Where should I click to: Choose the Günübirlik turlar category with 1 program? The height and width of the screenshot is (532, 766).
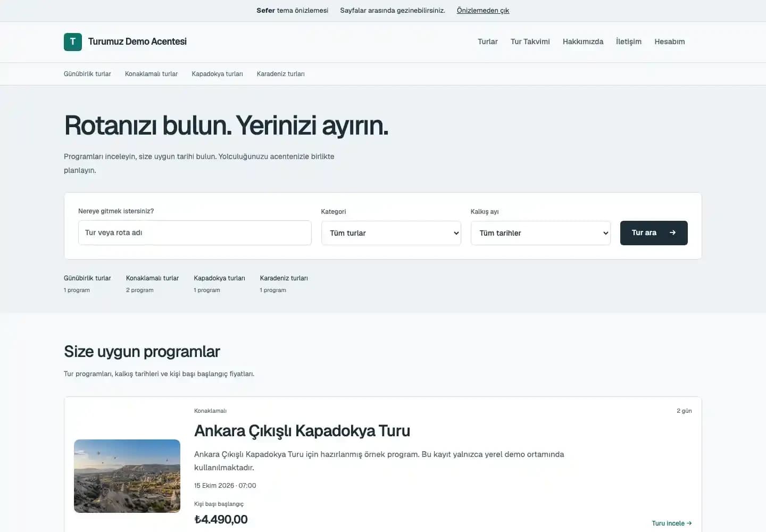click(x=87, y=284)
